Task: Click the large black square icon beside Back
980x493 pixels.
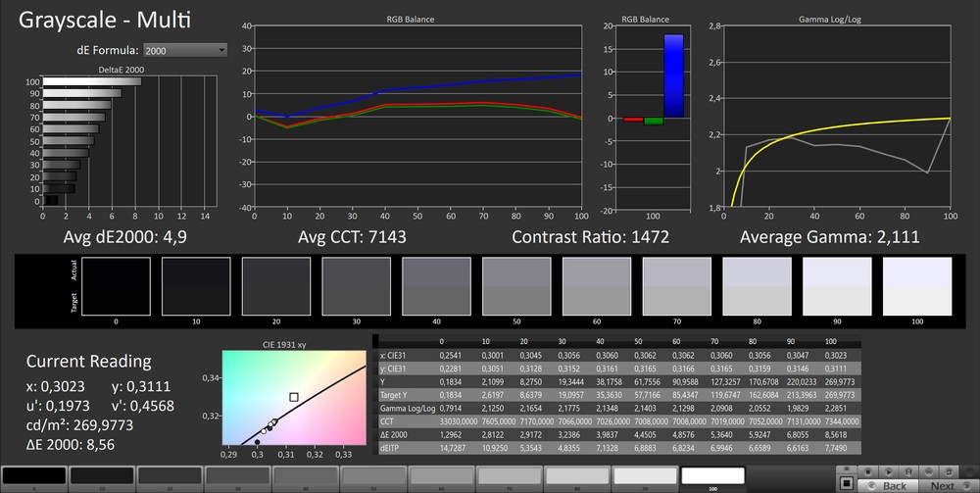Action: coord(847,483)
